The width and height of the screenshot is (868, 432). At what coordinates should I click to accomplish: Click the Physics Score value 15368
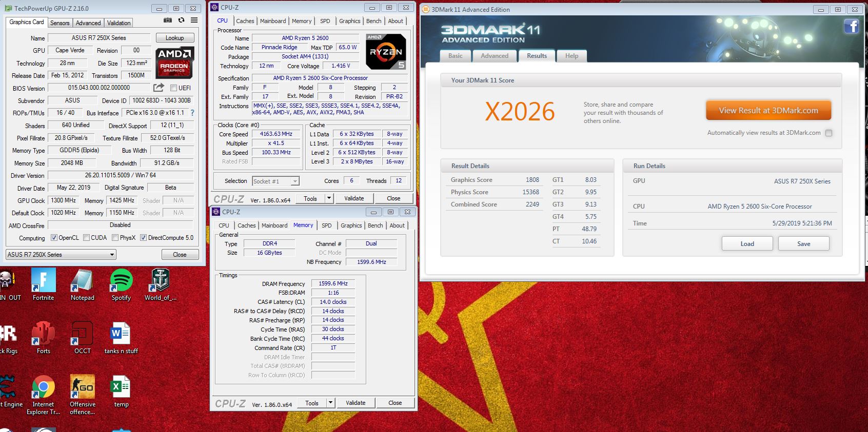(530, 192)
